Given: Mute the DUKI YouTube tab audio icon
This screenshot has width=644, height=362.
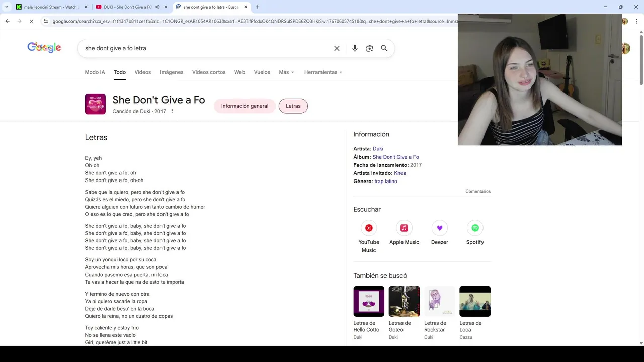Looking at the screenshot, I should pos(157,7).
